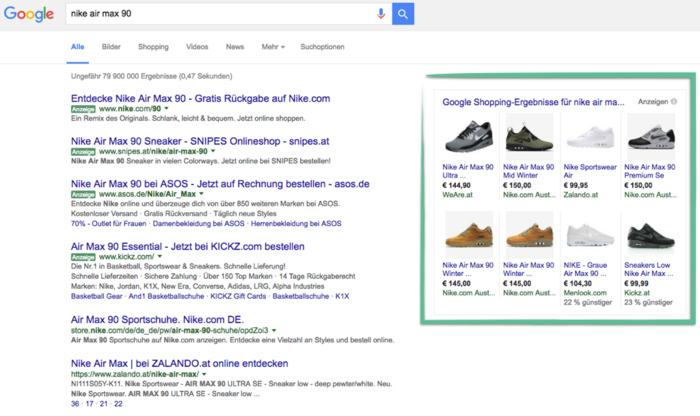700x416 pixels.
Task: Click the info icon next to Anzeigen
Action: point(674,102)
